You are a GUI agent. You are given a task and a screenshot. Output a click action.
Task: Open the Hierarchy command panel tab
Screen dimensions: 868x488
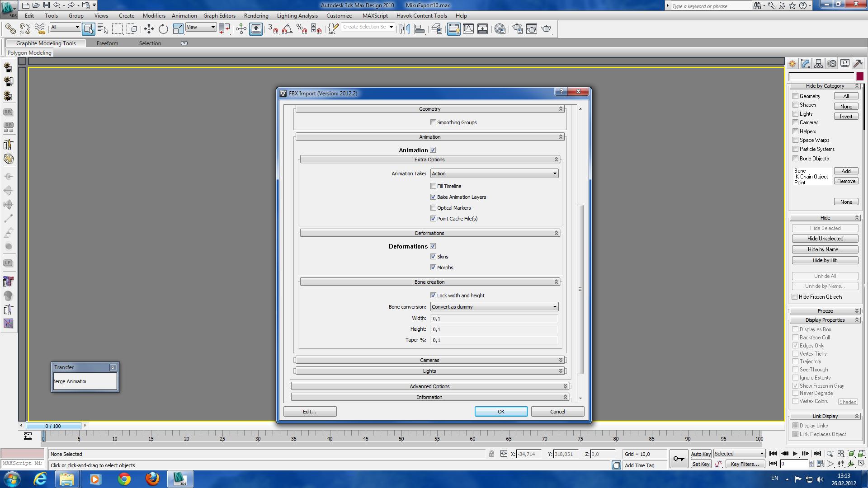tap(818, 64)
